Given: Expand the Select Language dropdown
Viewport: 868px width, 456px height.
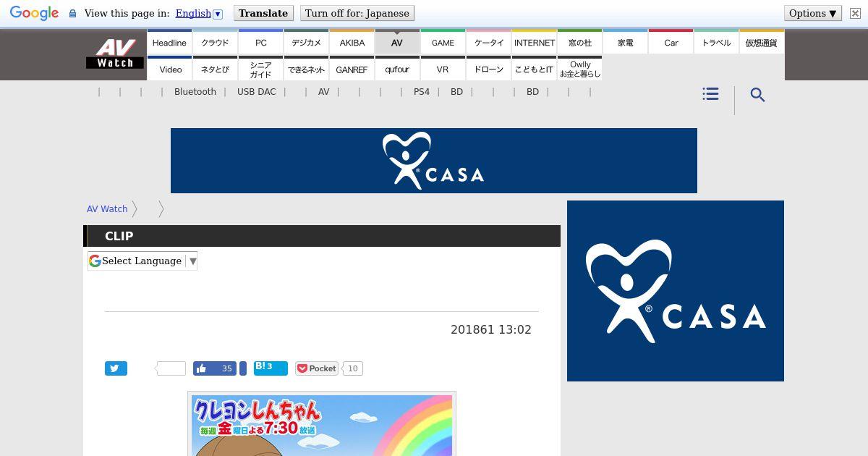Looking at the screenshot, I should pyautogui.click(x=142, y=261).
